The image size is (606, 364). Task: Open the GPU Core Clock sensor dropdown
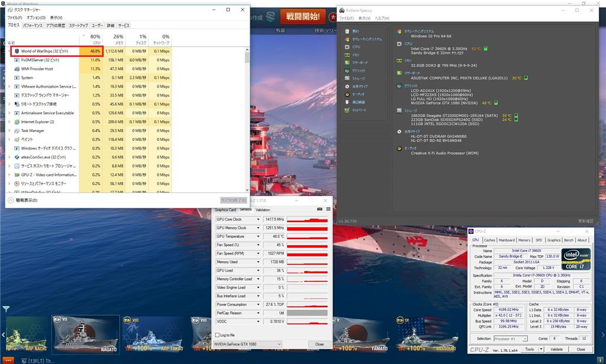click(x=258, y=220)
